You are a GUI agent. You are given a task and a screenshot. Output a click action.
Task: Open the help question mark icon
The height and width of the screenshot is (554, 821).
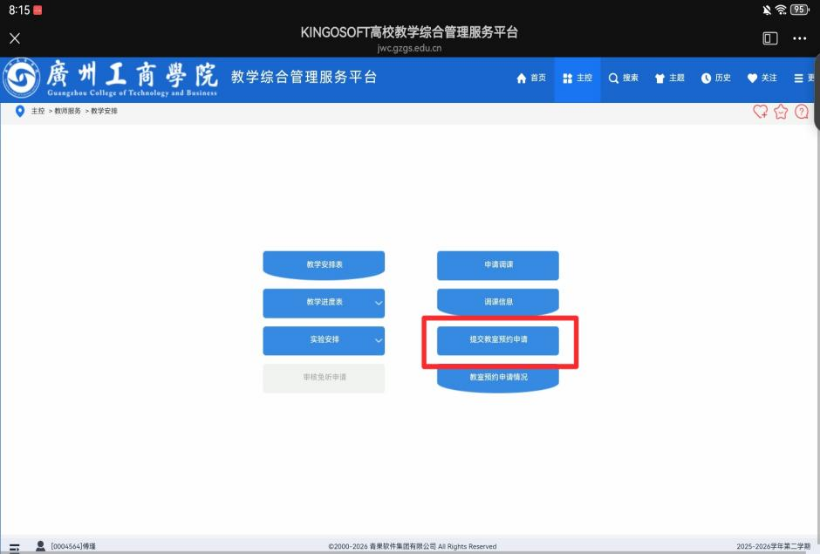802,112
